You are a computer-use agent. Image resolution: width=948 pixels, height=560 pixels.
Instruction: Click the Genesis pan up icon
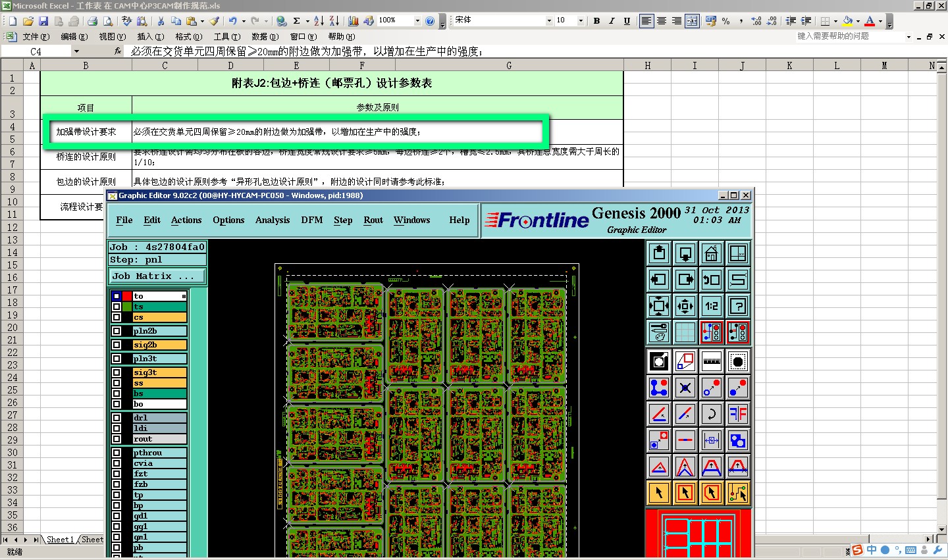point(659,253)
